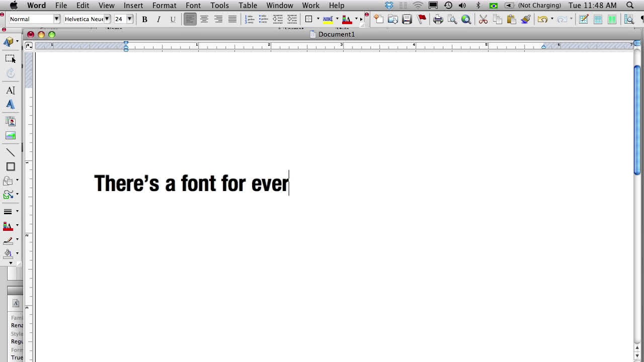Insert a table from toolbar
This screenshot has width=644, height=362.
click(x=598, y=19)
